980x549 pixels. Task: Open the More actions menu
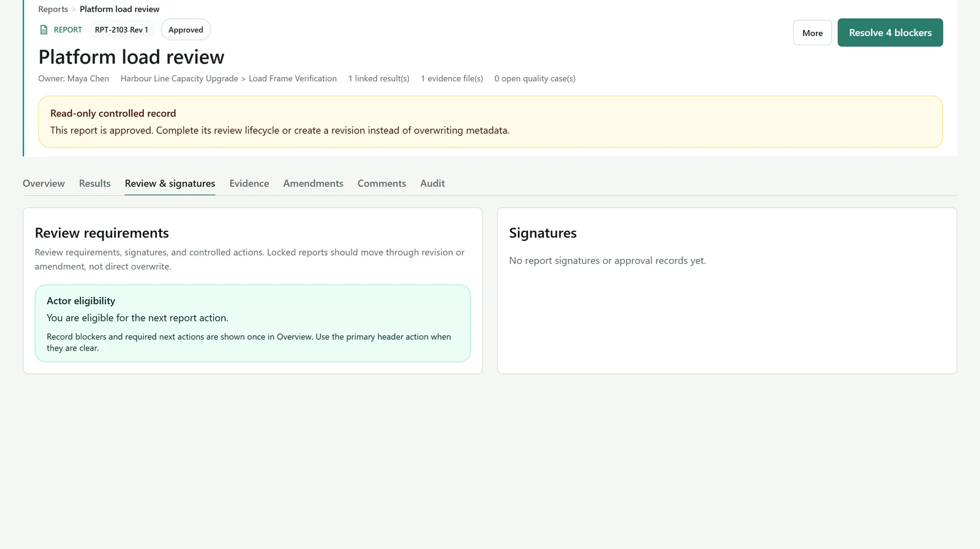tap(812, 33)
